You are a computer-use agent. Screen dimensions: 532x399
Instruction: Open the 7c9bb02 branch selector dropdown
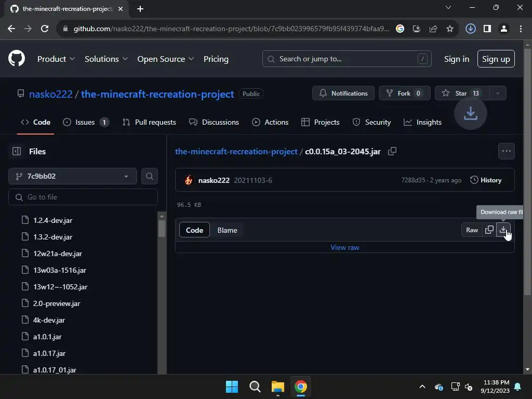(x=73, y=176)
